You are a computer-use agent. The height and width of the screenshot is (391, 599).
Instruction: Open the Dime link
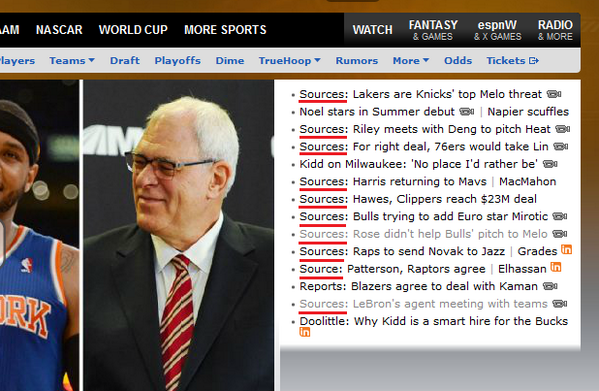click(x=230, y=60)
